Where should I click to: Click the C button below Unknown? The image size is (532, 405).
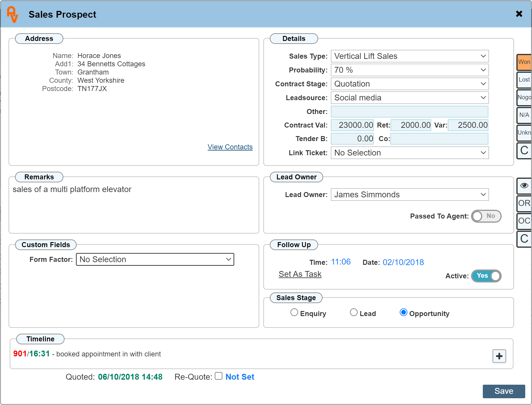click(524, 150)
